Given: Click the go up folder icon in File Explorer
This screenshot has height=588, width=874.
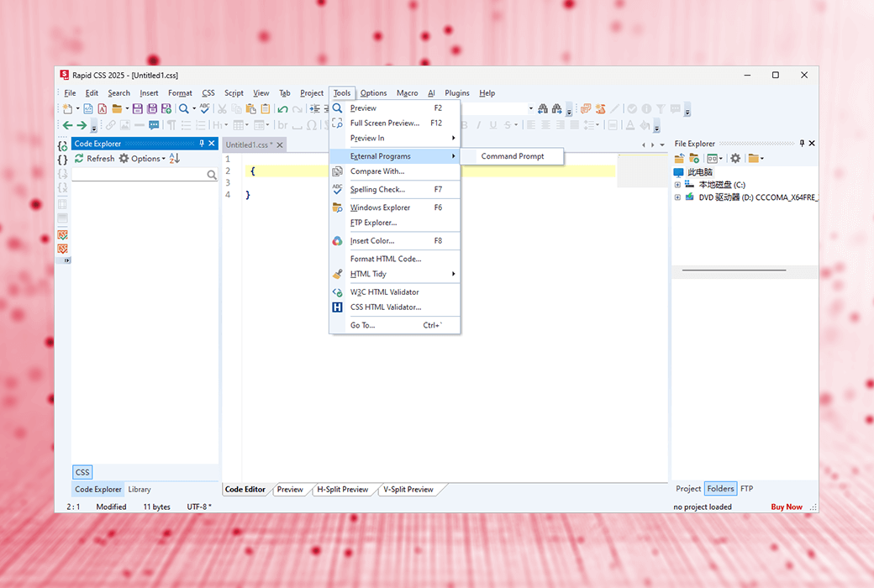Looking at the screenshot, I should pos(680,158).
